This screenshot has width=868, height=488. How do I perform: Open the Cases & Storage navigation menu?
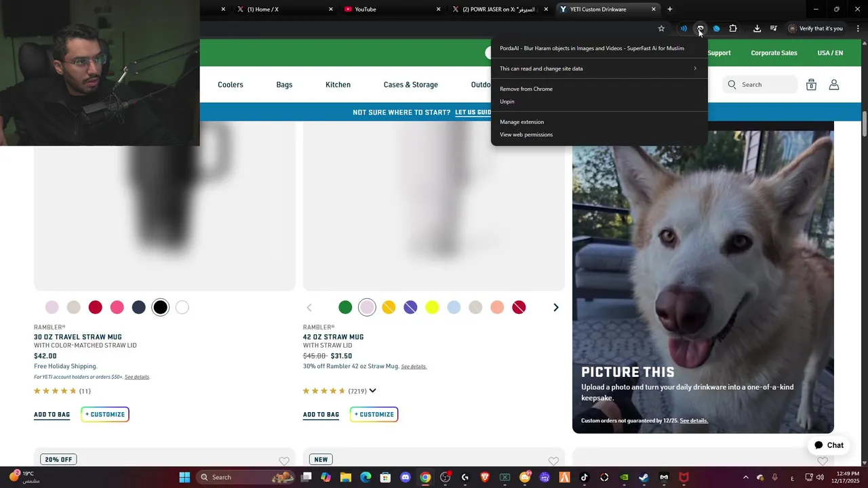coord(411,85)
